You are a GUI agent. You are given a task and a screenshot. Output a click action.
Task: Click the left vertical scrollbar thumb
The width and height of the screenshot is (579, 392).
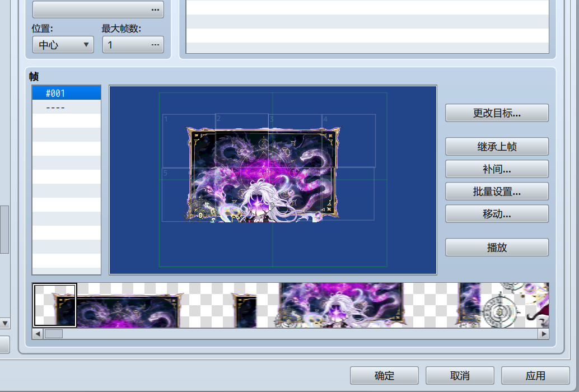(x=4, y=230)
